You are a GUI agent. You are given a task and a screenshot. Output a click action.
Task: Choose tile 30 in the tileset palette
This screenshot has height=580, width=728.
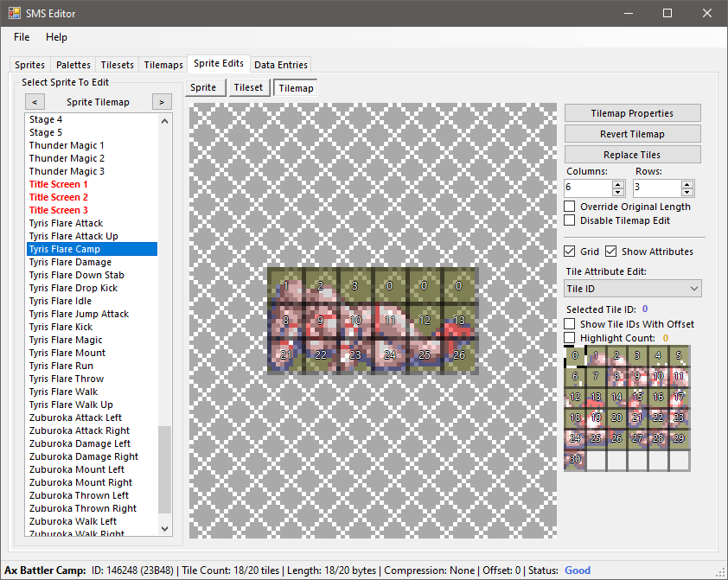(x=575, y=459)
